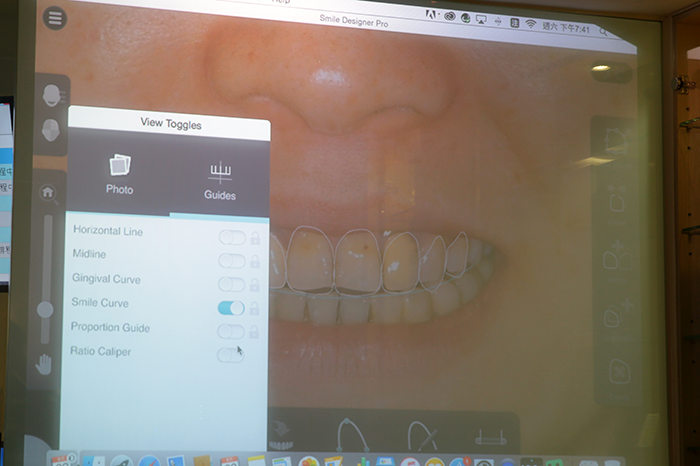Click the Smile Designer Pro window title
The width and height of the screenshot is (700, 466).
pos(354,21)
